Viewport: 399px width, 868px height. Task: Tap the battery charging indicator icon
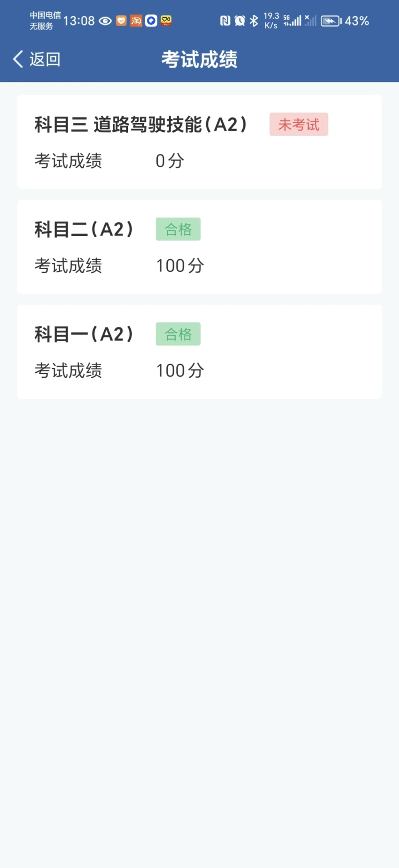tap(331, 21)
